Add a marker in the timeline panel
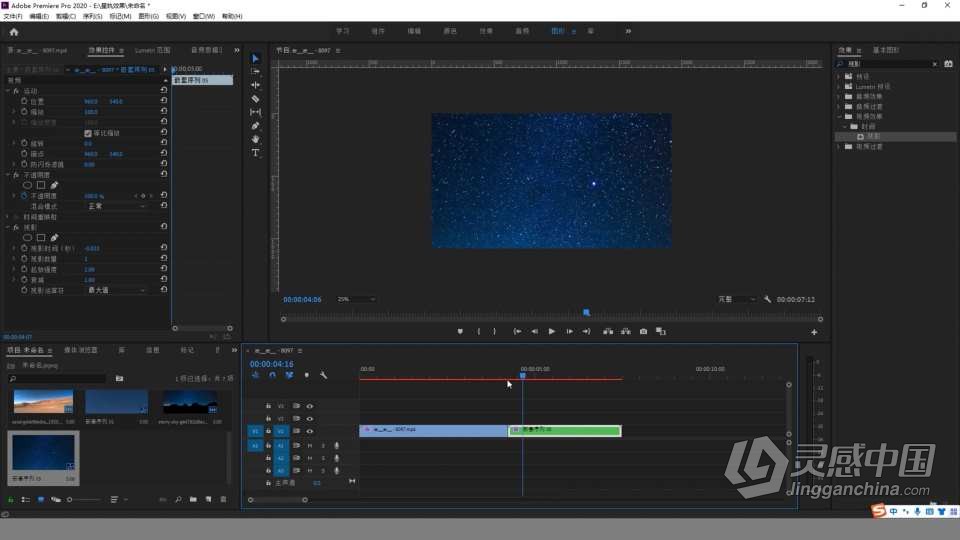Screen dimensions: 960x540 click(x=306, y=375)
